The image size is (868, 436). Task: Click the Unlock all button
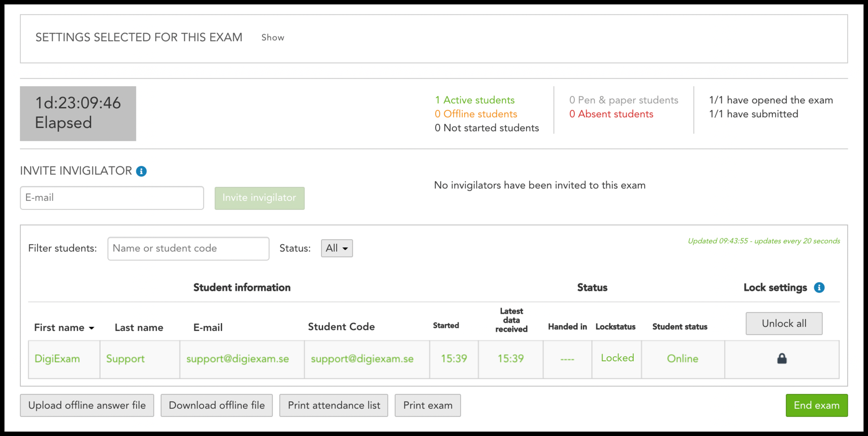click(784, 324)
